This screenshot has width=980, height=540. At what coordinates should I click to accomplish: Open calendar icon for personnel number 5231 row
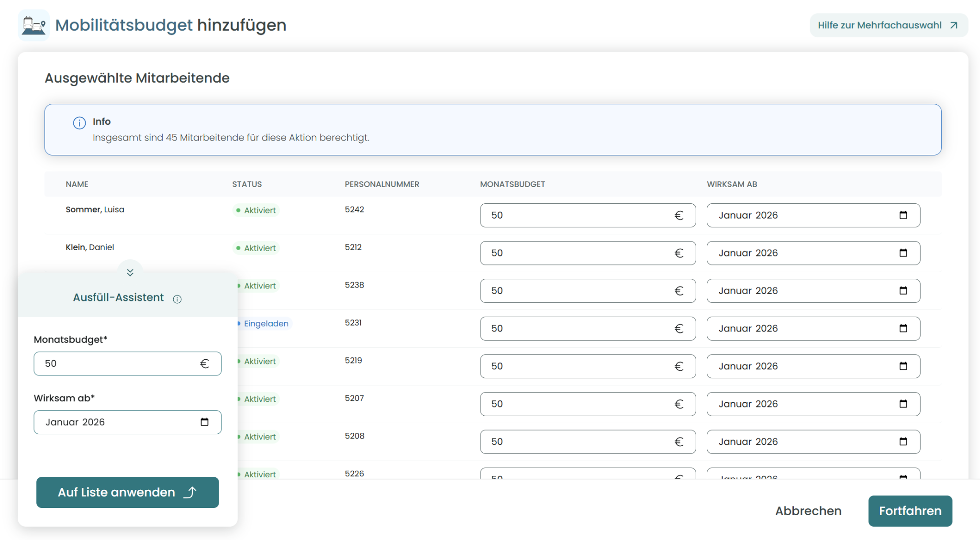(903, 329)
